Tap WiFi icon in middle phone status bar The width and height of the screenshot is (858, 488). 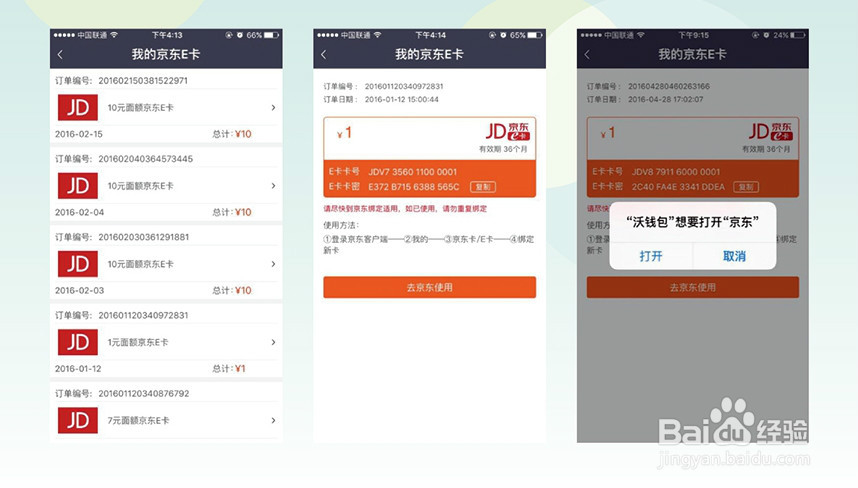378,35
